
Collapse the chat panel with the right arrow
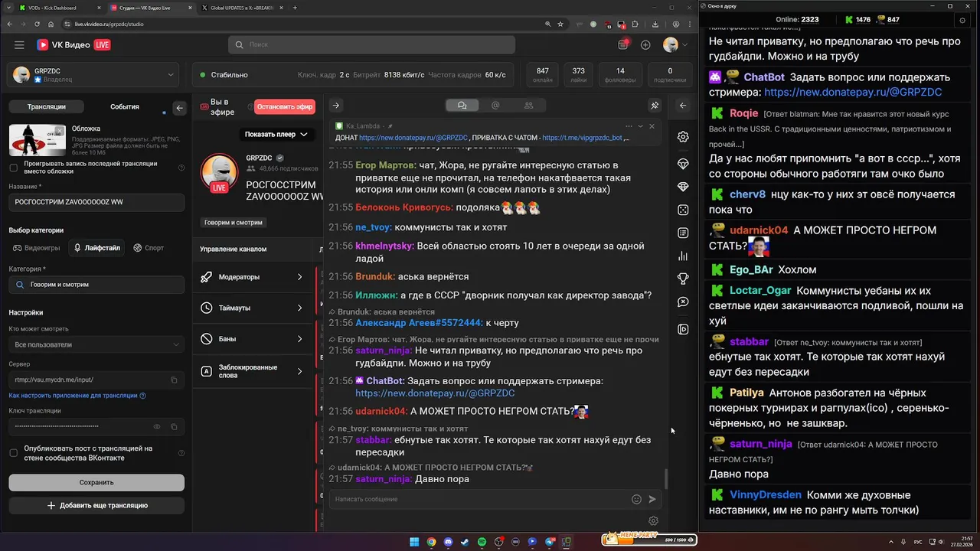pyautogui.click(x=335, y=106)
